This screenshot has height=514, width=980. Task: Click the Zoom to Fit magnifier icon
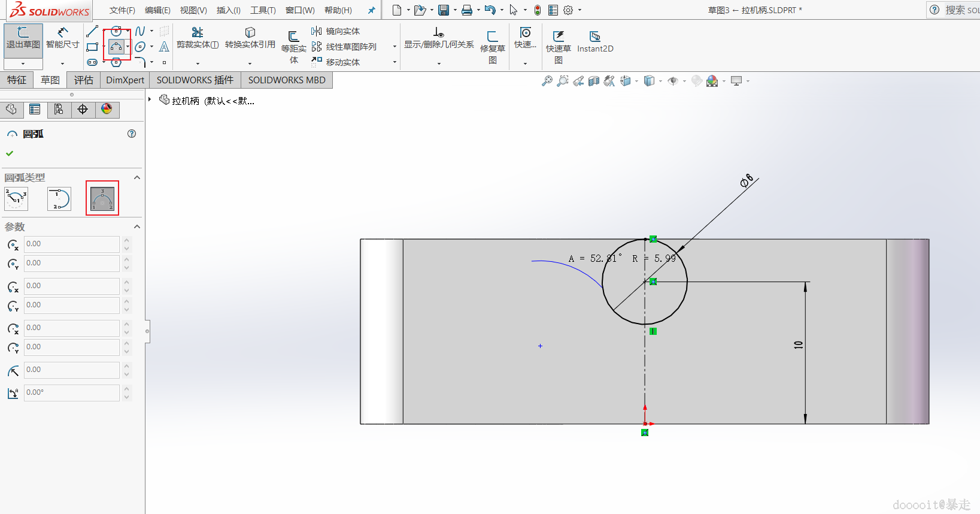547,81
